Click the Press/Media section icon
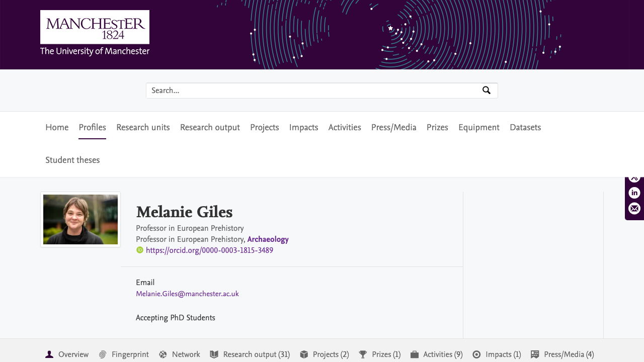The image size is (644, 362). point(535,354)
